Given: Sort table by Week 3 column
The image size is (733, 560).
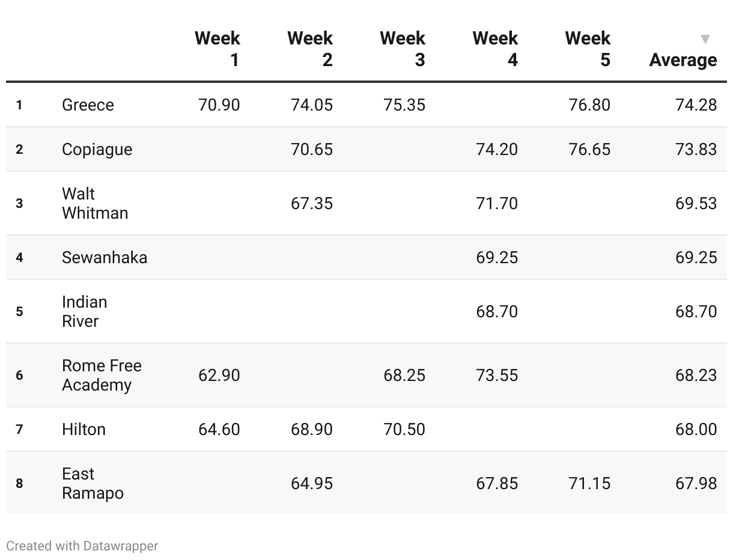Looking at the screenshot, I should pos(403,49).
